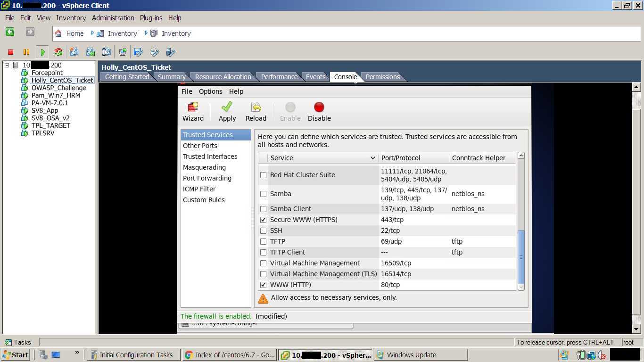Open the firewall Wizard icon
The image size is (644, 362).
[193, 107]
